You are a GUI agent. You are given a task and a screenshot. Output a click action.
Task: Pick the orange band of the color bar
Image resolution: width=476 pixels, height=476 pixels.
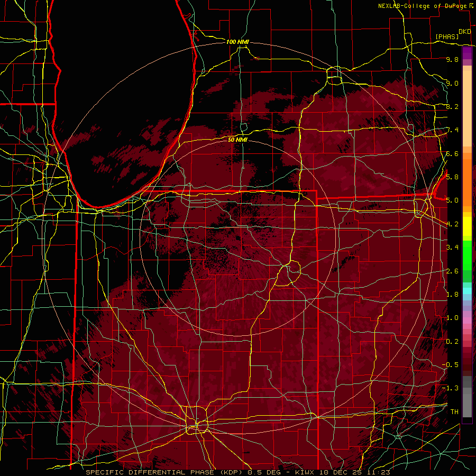[467, 182]
